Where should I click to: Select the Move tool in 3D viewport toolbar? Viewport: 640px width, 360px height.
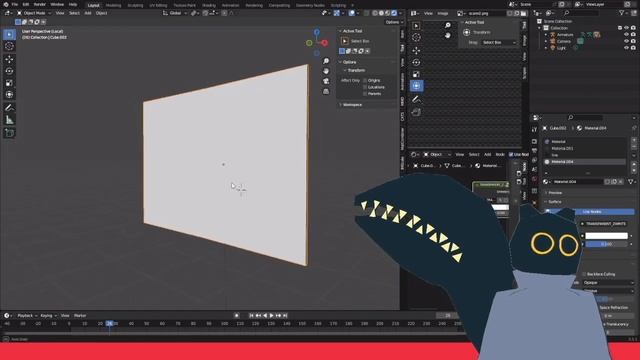click(9, 59)
